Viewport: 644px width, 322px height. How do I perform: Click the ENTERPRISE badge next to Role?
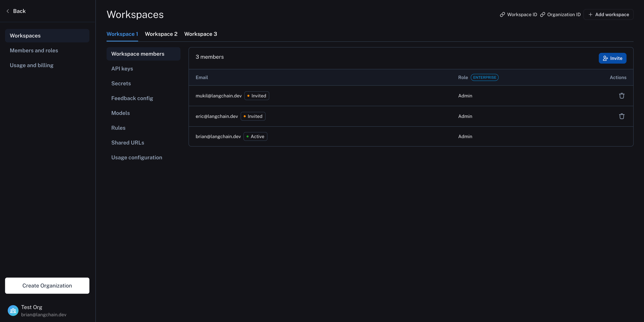coord(484,78)
